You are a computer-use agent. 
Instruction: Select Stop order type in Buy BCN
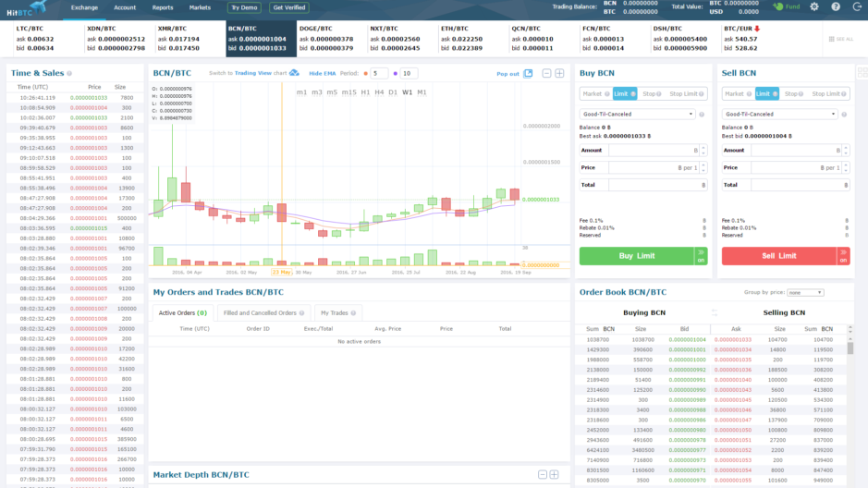[652, 94]
